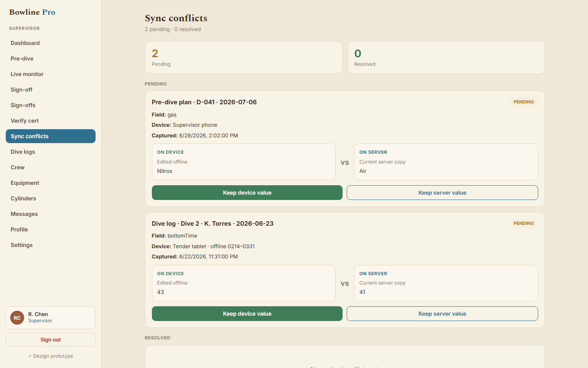Open the Sign-offs list

[51, 105]
